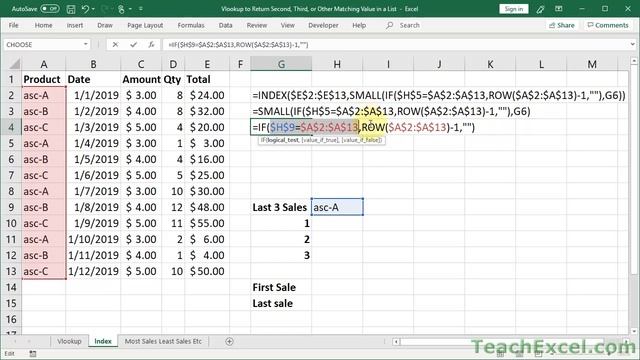640x360 pixels.
Task: Open the Undo history dropdown arrow
Action: [93, 9]
